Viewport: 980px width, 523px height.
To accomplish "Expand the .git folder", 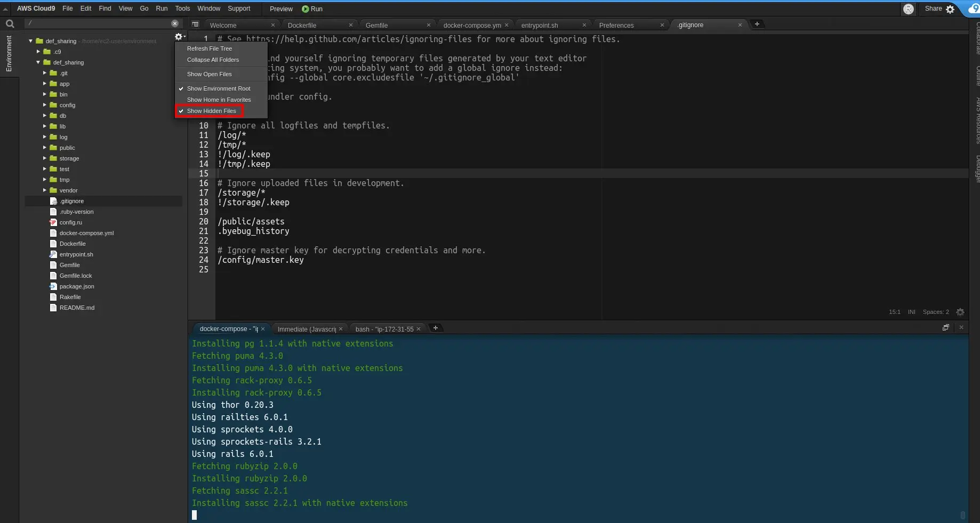I will [x=45, y=73].
